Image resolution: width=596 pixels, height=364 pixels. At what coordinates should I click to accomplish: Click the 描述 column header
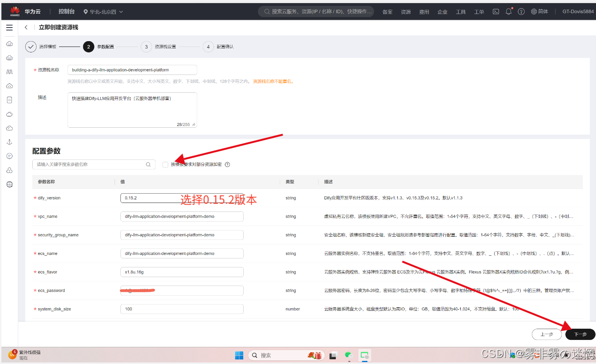(328, 182)
